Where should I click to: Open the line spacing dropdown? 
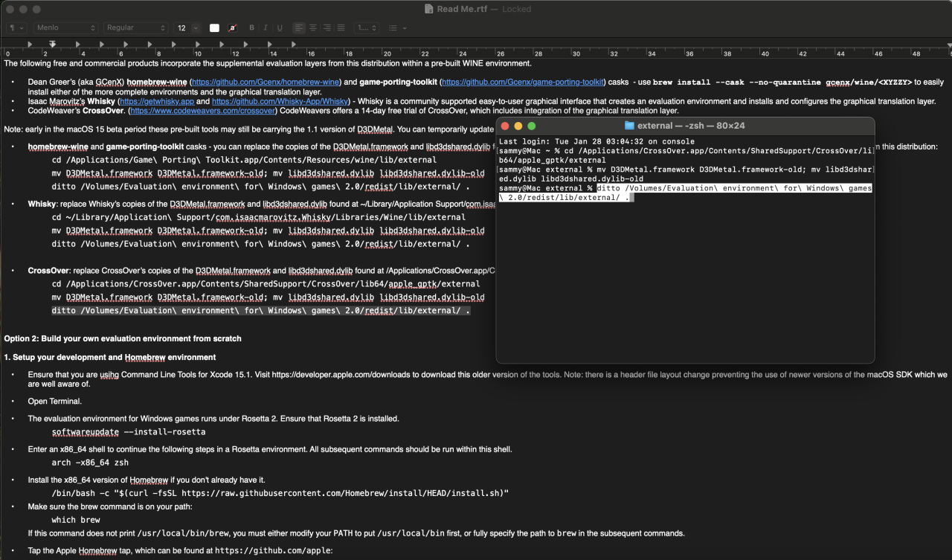click(x=366, y=28)
